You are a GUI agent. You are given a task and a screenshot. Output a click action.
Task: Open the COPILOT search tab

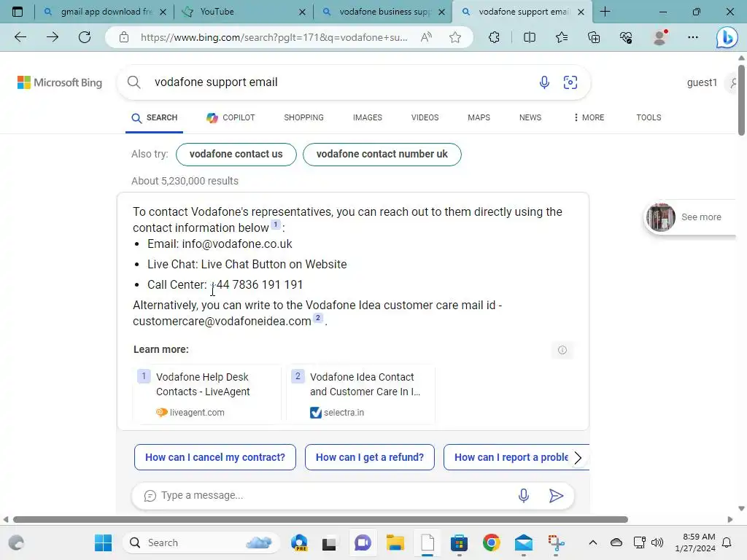231,117
